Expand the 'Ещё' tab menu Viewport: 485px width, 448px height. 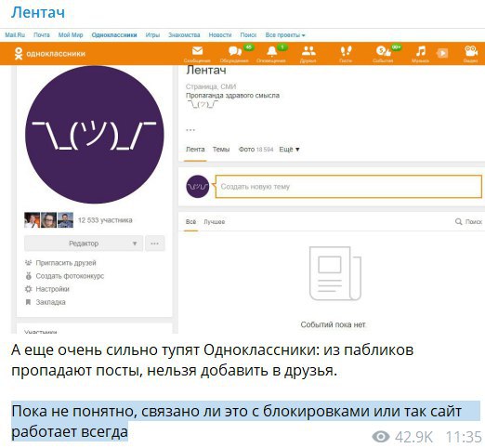[x=289, y=150]
